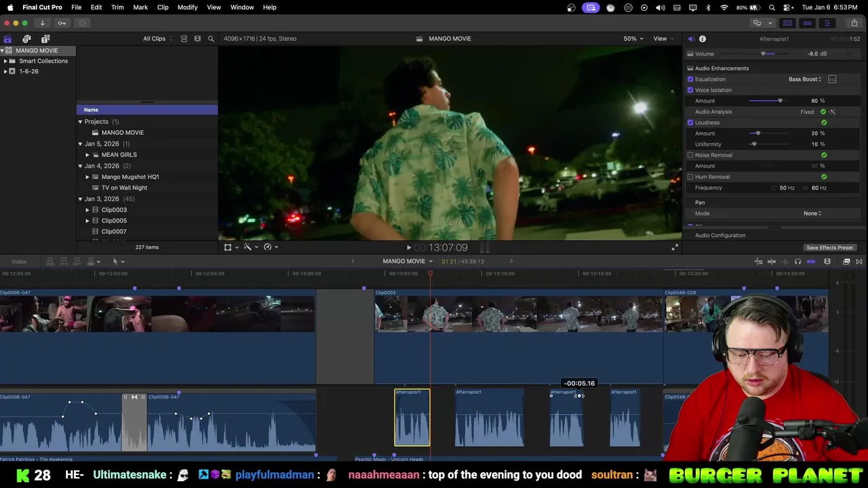Select the Mango Mugshot HQ1 browser item
The width and height of the screenshot is (868, 488).
pos(130,177)
